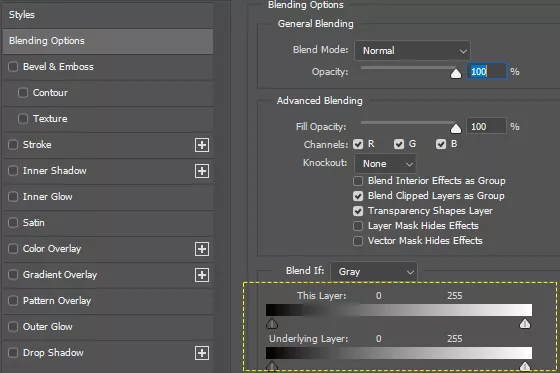Enable the Drop Shadow checkbox

pos(13,353)
